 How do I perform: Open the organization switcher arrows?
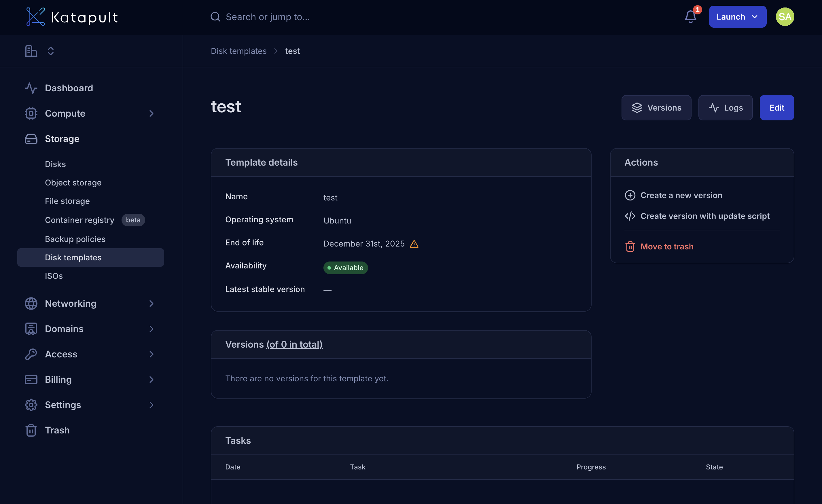pos(50,51)
